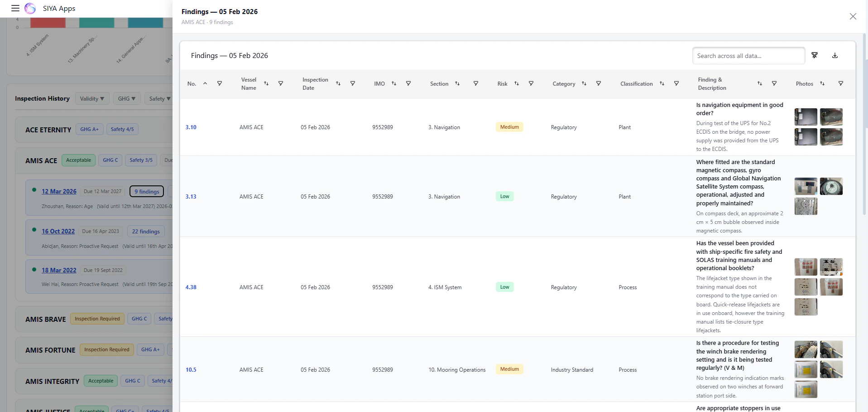Show the 22 findings badge

(146, 231)
